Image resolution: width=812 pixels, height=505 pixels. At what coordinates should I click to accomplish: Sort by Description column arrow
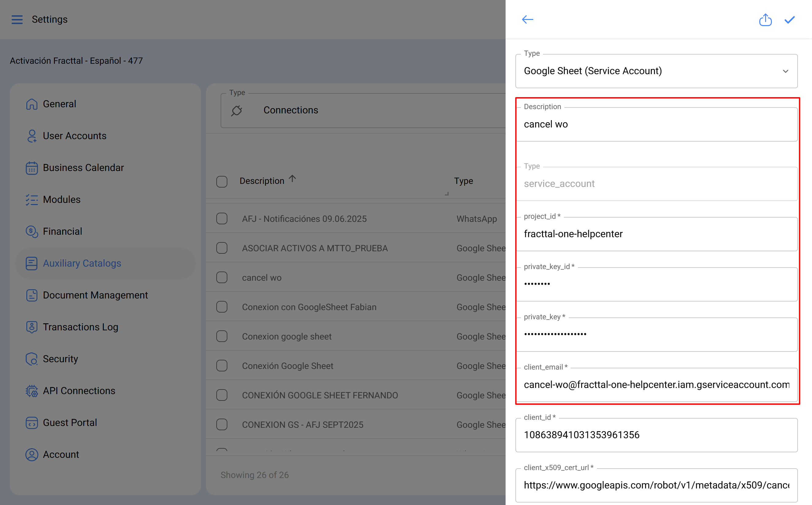[x=292, y=179]
